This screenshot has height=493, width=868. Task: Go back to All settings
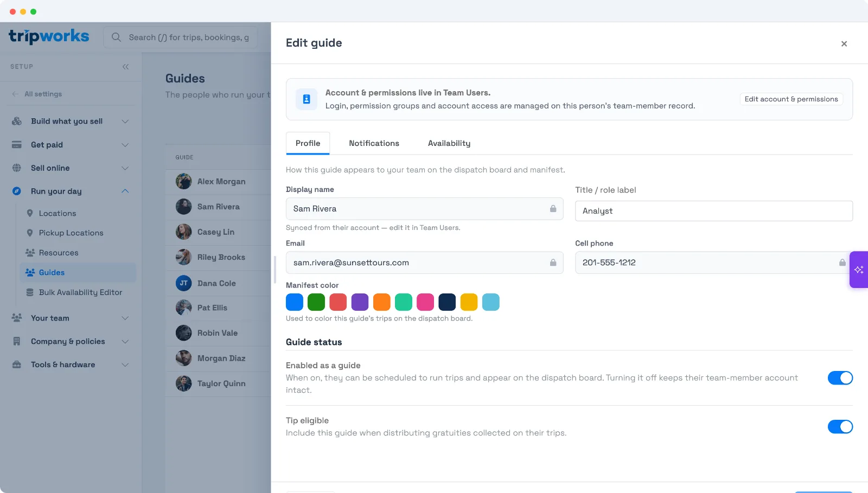[37, 94]
